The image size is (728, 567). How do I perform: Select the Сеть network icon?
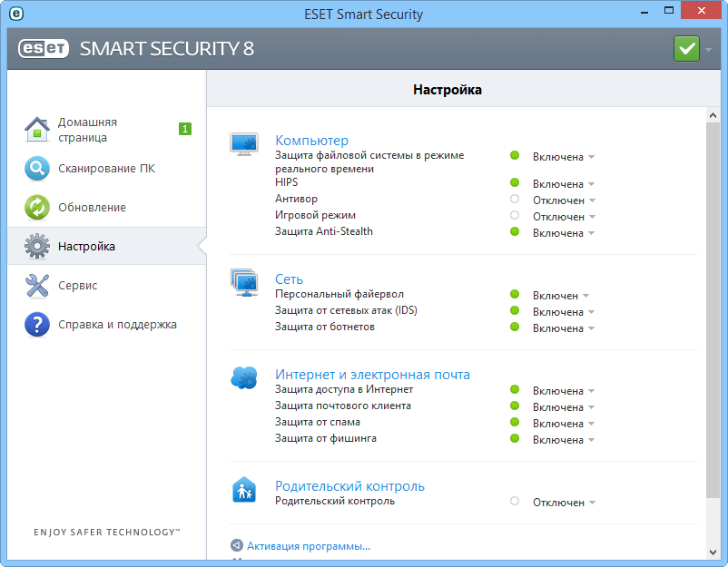point(244,281)
